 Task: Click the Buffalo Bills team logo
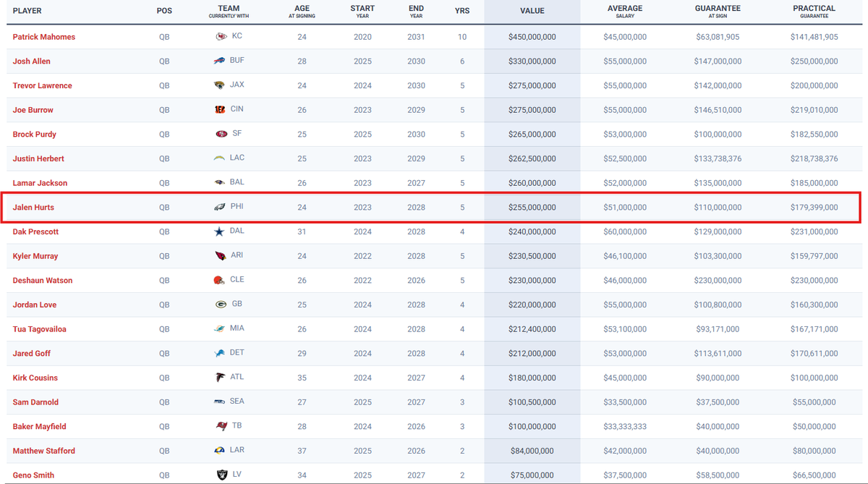pyautogui.click(x=219, y=61)
